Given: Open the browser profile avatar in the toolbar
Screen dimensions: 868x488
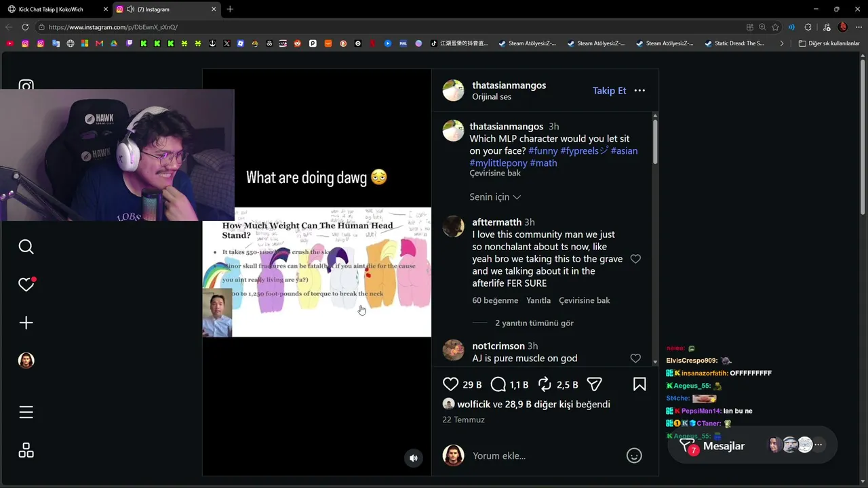Looking at the screenshot, I should pos(843,27).
